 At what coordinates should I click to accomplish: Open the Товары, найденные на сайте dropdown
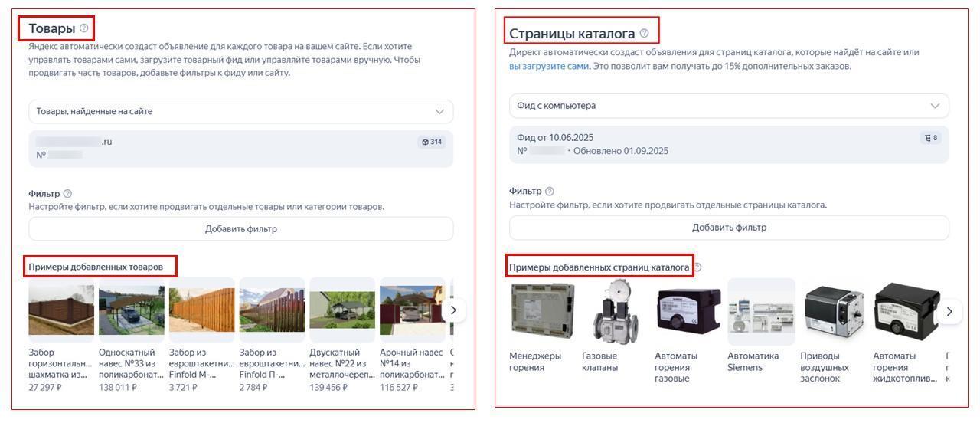(x=240, y=111)
